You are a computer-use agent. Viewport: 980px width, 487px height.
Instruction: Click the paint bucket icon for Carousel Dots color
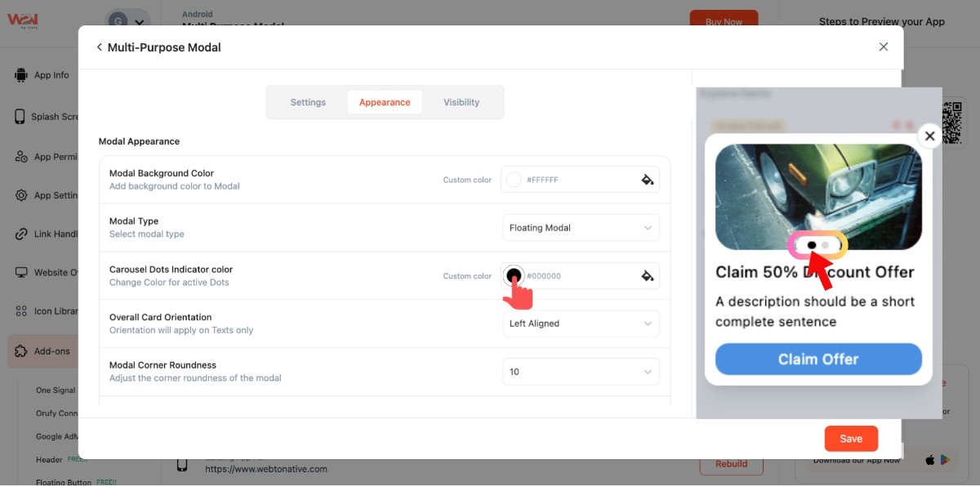[x=648, y=276]
